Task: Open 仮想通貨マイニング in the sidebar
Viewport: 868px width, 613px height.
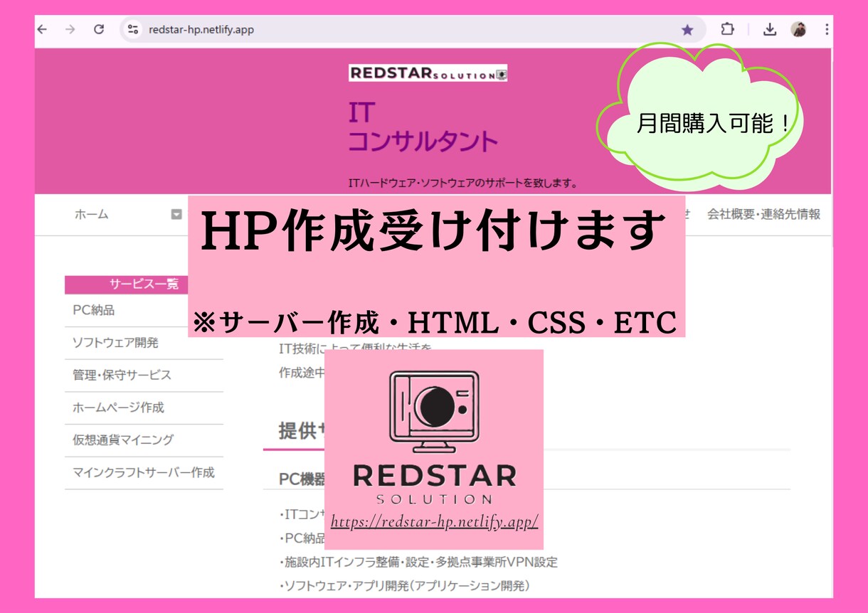Action: [x=122, y=439]
